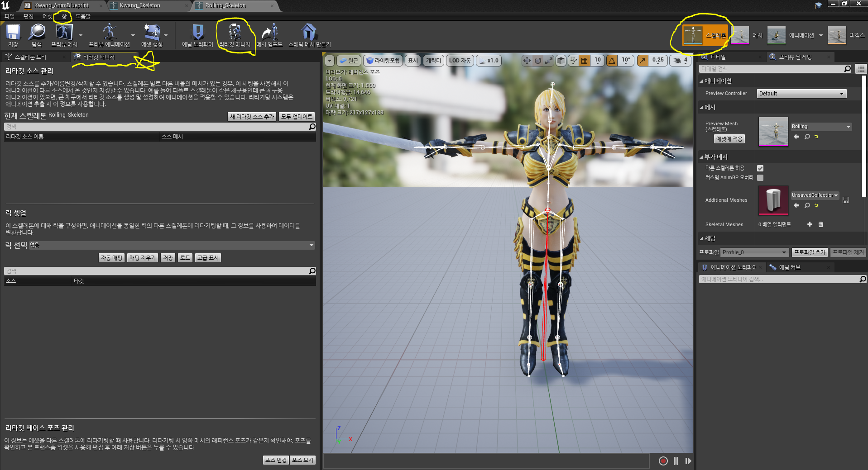
Task: Click the 에셋에 적용 button
Action: tap(729, 139)
